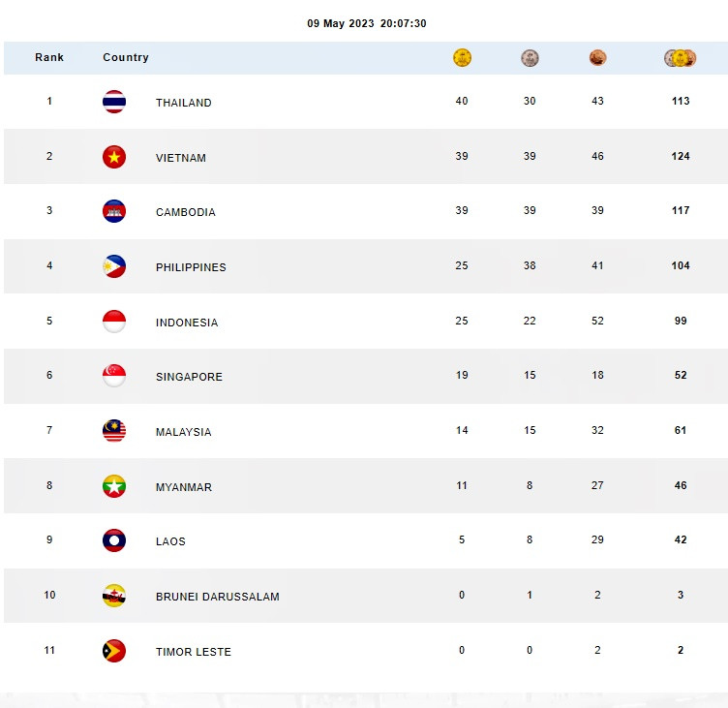Click the gold medal column icon
The height and width of the screenshot is (708, 728).
462,58
